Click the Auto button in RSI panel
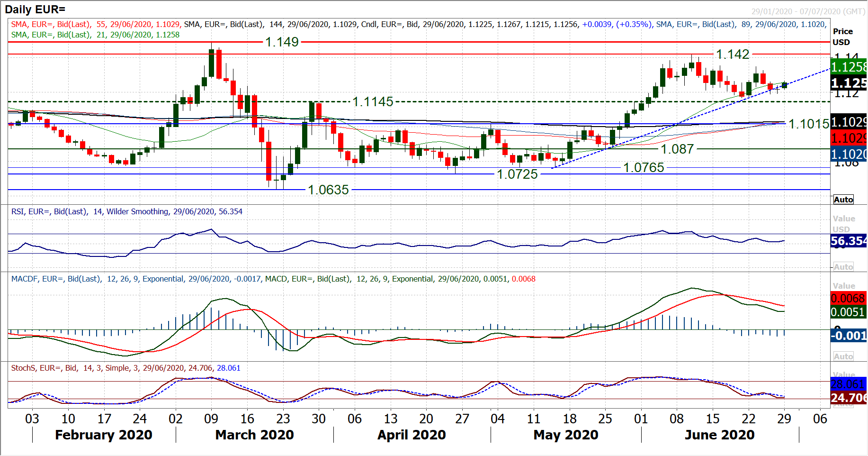868x456 pixels. pyautogui.click(x=843, y=267)
